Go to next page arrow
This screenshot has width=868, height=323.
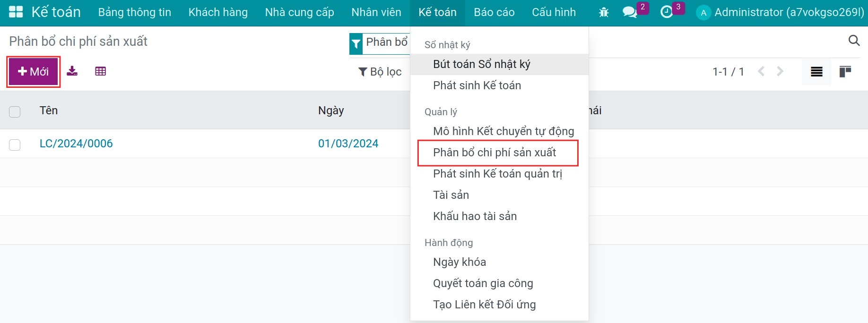[780, 71]
